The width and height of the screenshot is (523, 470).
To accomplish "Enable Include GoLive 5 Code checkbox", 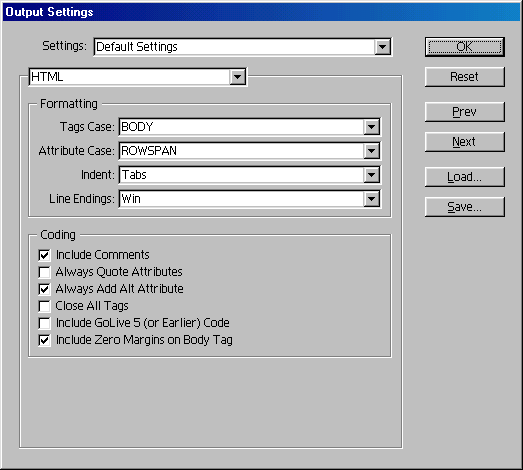I will coord(44,323).
